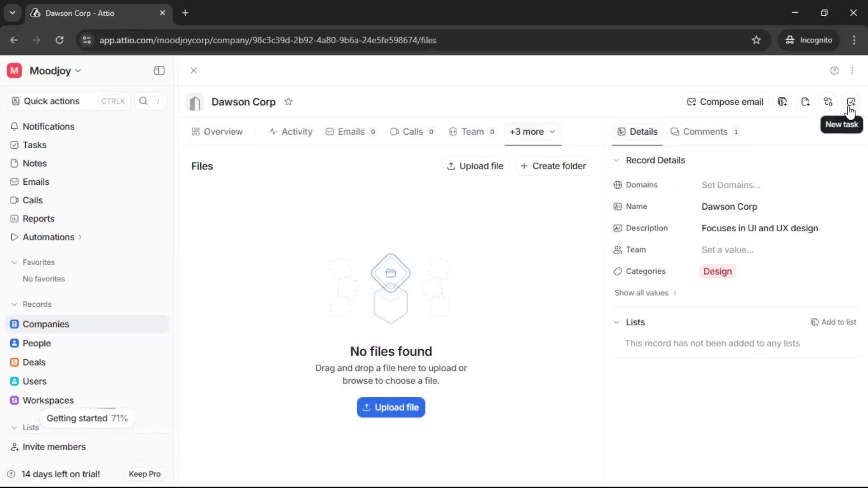Collapse the Record Details section
868x488 pixels.
[x=617, y=160]
